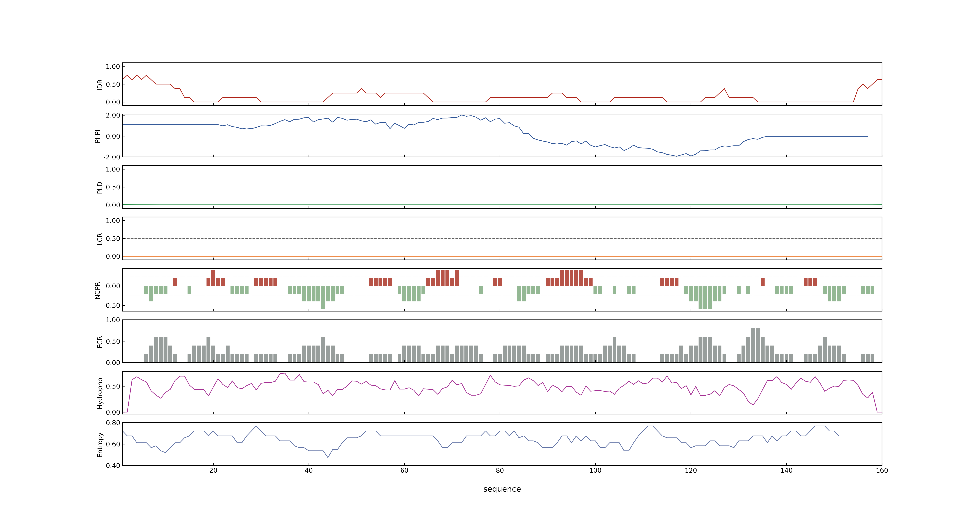Click the x-axis tick label 40

(x=309, y=470)
